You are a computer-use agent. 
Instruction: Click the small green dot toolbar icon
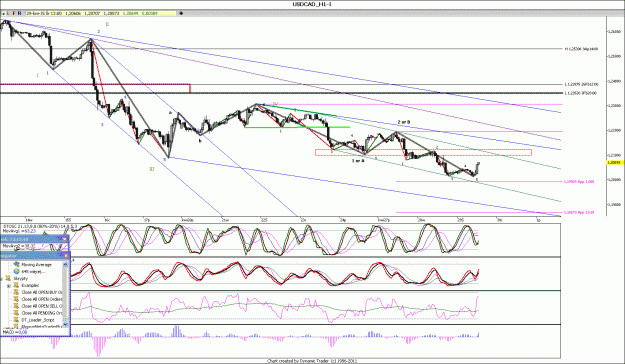[x=4, y=14]
